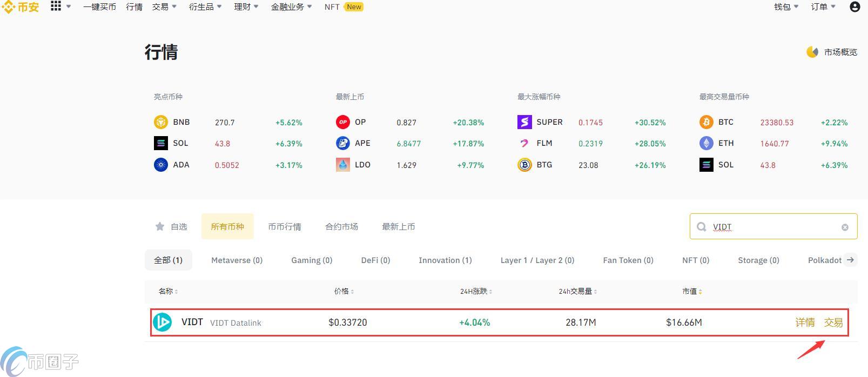Image resolution: width=868 pixels, height=377 pixels.
Task: Sort by 名称 column arrows
Action: pyautogui.click(x=177, y=292)
